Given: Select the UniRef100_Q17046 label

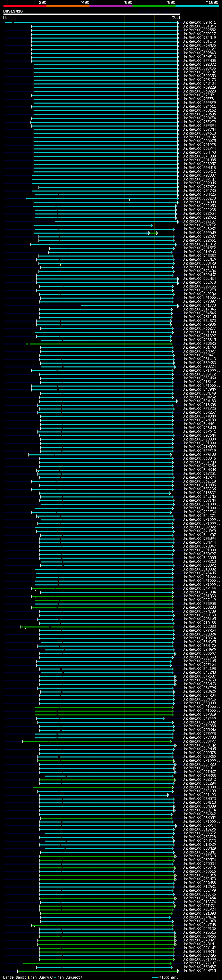Looking at the screenshot, I should [x=199, y=309].
